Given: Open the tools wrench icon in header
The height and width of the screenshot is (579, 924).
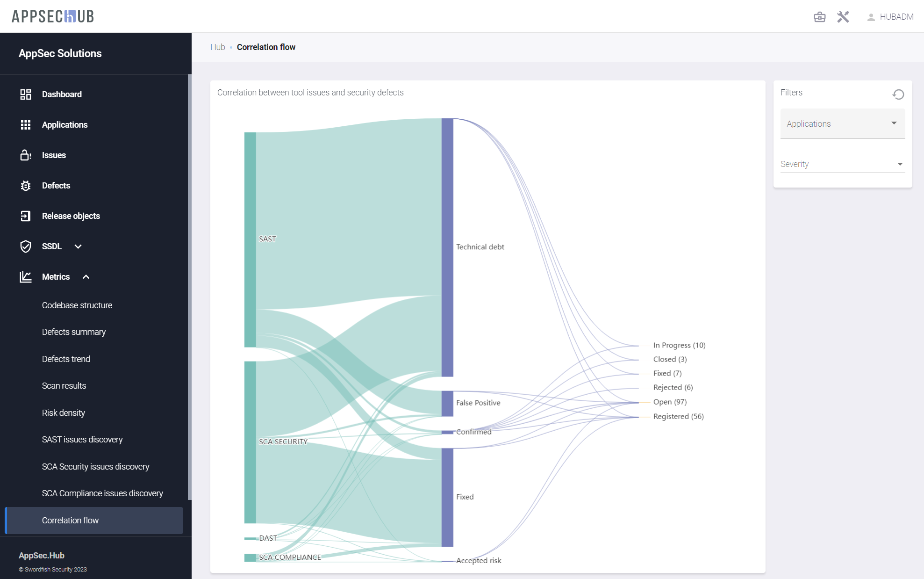Looking at the screenshot, I should pyautogui.click(x=843, y=17).
